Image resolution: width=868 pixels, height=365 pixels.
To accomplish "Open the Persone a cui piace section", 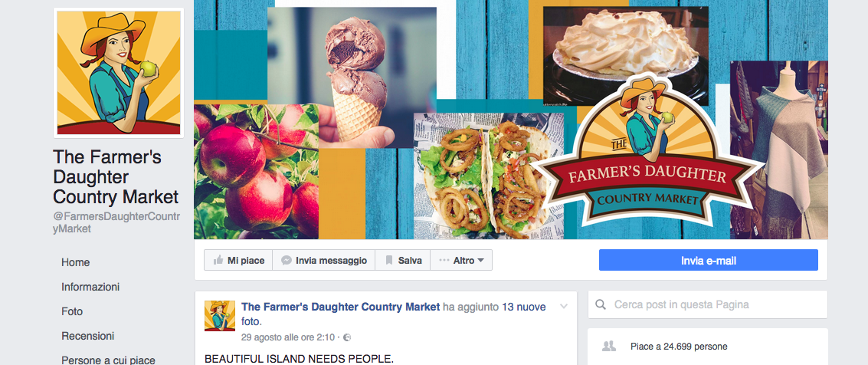I will (x=109, y=360).
